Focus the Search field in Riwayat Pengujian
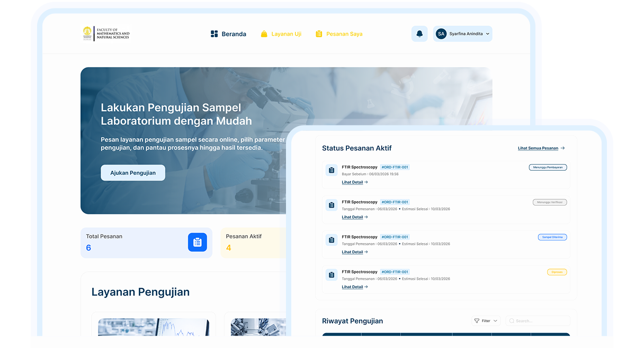Viewport: 644px width, 348px height. [x=538, y=321]
